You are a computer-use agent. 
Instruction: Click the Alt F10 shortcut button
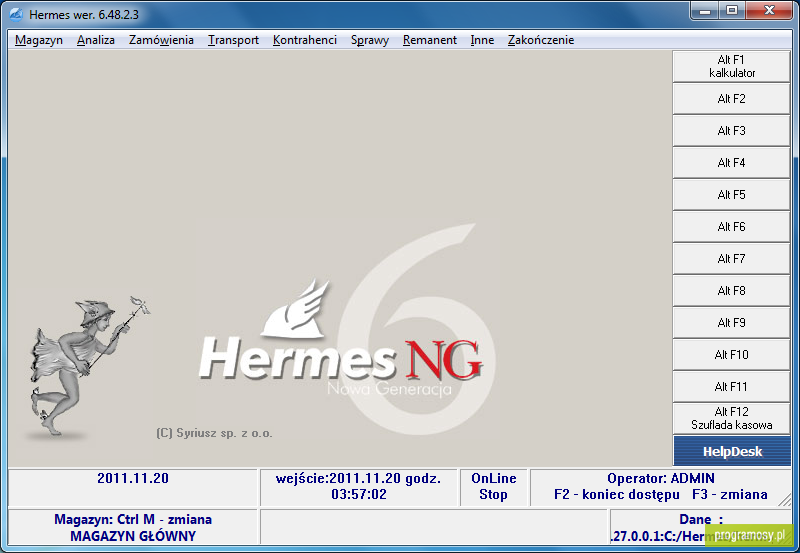pyautogui.click(x=731, y=355)
